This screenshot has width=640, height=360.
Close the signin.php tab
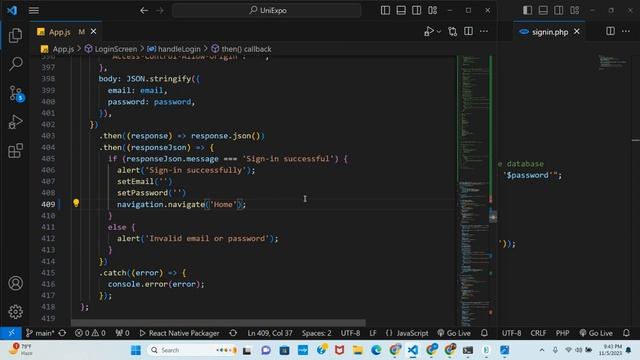(577, 31)
